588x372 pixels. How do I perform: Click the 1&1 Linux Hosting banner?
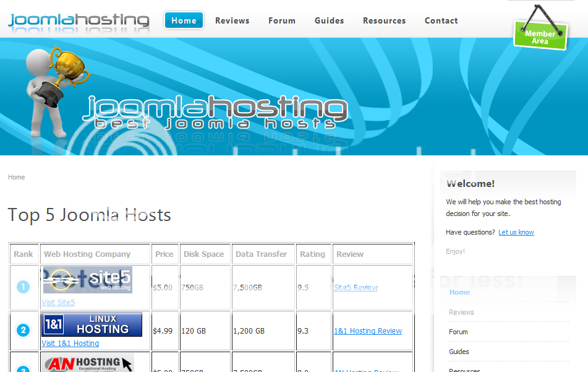[x=92, y=324]
